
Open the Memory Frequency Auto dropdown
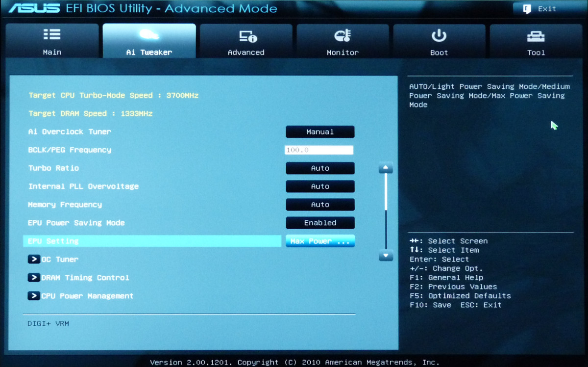(x=320, y=205)
